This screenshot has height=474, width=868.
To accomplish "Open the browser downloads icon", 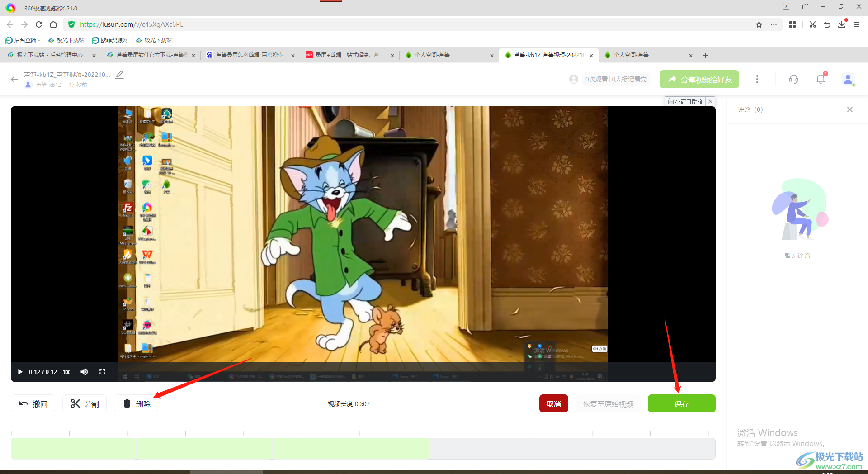I will pyautogui.click(x=842, y=24).
